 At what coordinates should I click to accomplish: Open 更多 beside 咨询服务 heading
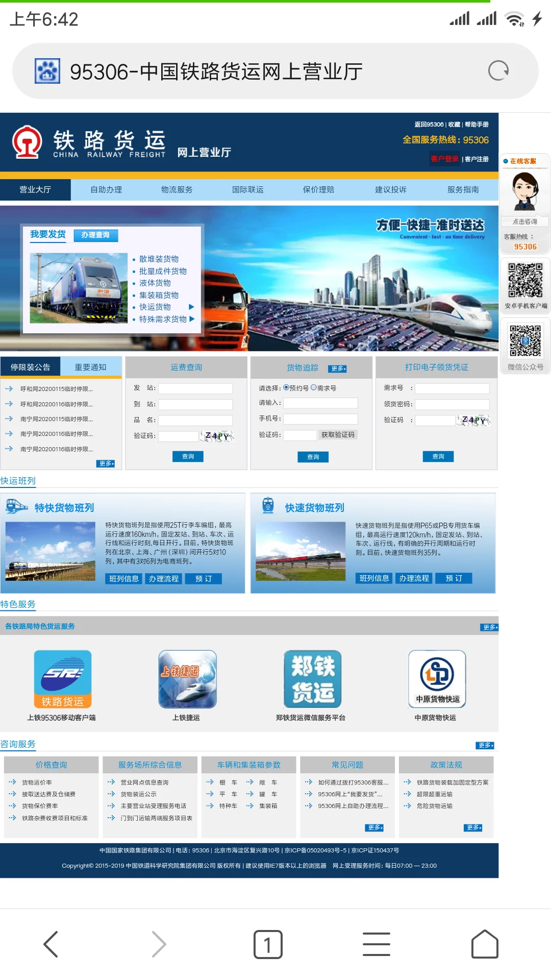485,745
